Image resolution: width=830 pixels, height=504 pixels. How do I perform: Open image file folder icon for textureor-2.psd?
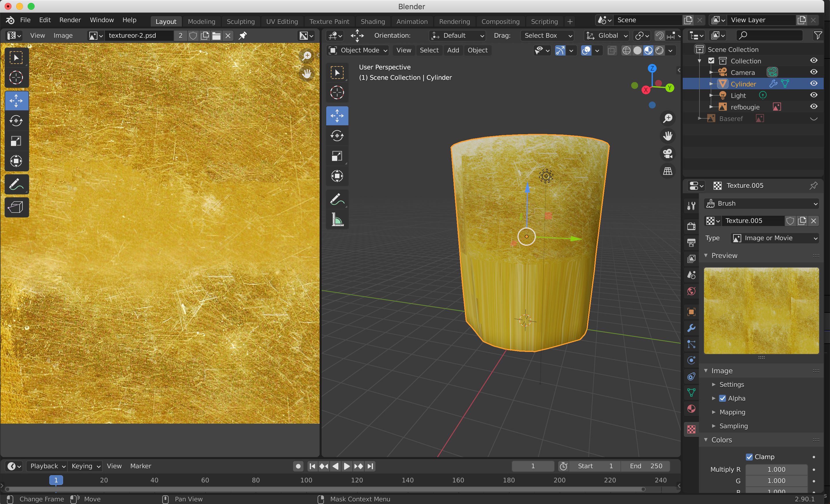pyautogui.click(x=216, y=35)
